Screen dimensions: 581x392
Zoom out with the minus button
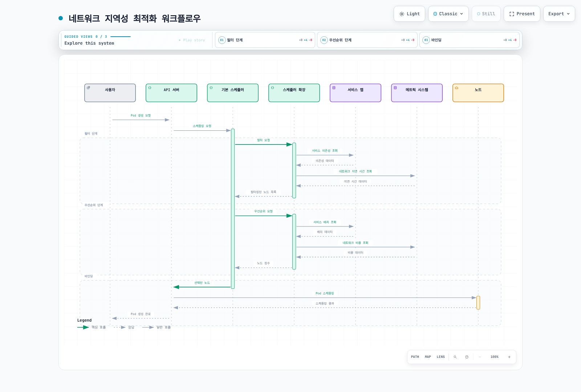(x=480, y=357)
